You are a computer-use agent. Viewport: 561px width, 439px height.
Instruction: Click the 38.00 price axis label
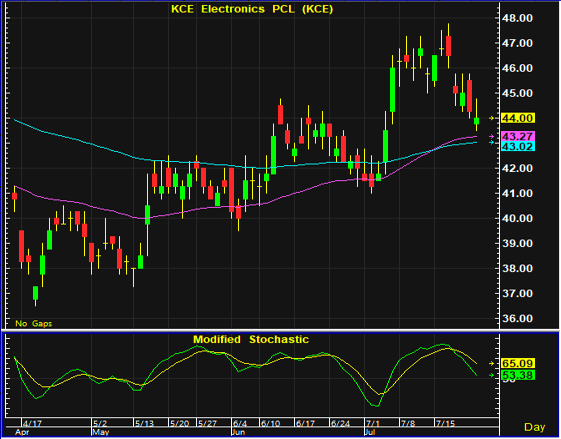(x=518, y=269)
